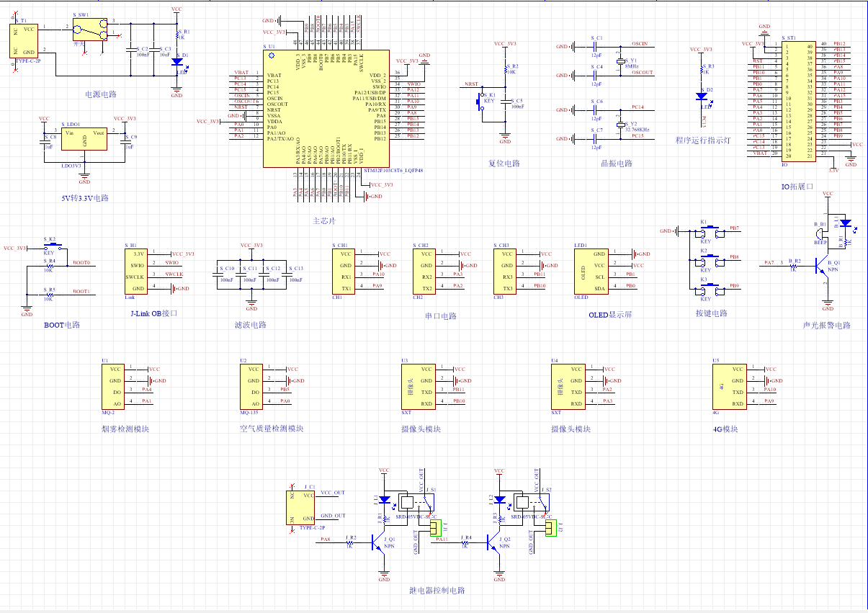
Task: Select the U5 4G module block
Action: click(730, 387)
